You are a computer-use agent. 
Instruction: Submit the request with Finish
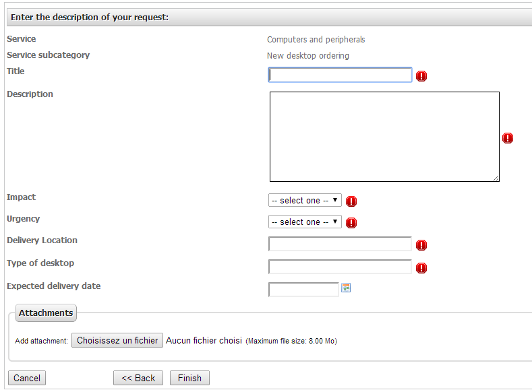189,378
